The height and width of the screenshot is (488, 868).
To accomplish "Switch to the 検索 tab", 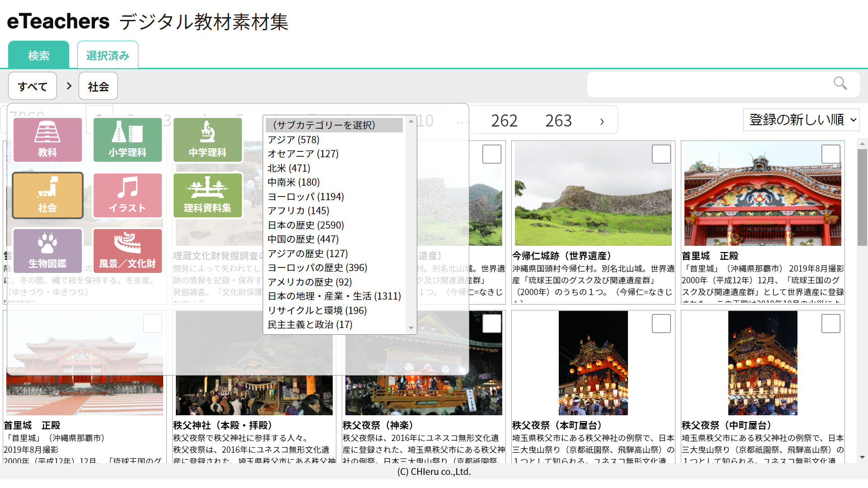I will [38, 55].
